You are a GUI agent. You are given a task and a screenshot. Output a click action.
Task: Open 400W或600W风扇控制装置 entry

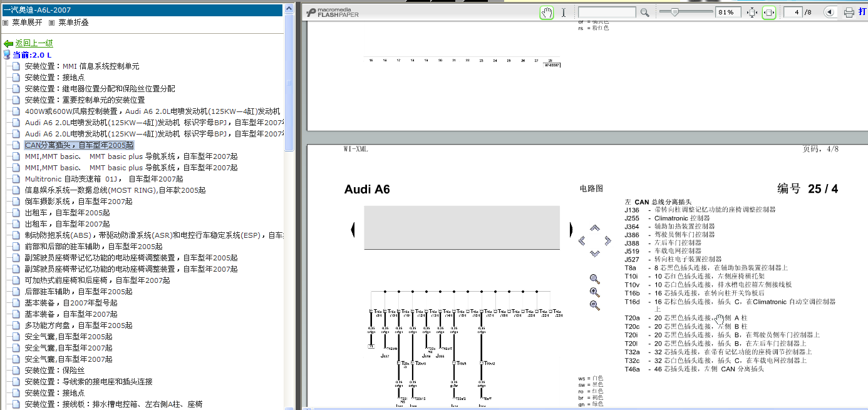tap(152, 111)
